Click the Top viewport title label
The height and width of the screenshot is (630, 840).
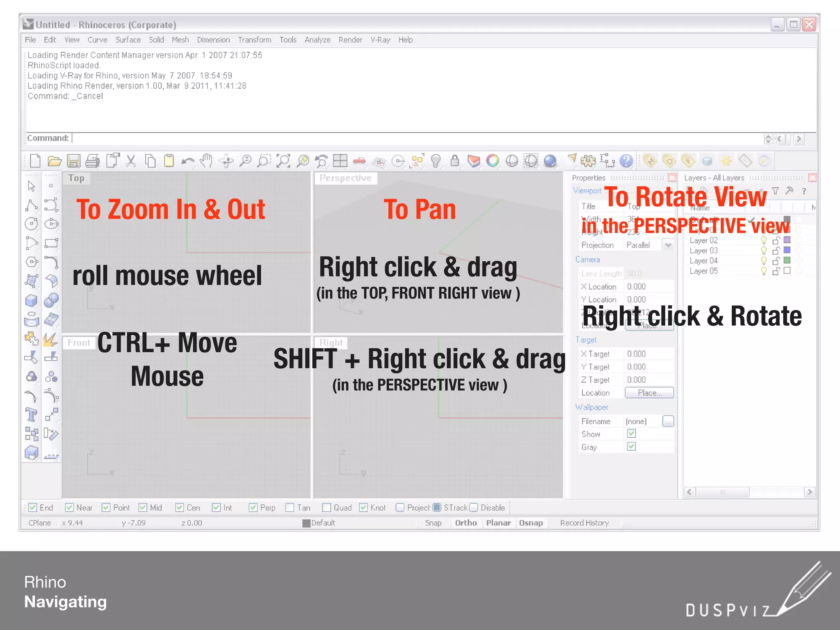(x=76, y=178)
